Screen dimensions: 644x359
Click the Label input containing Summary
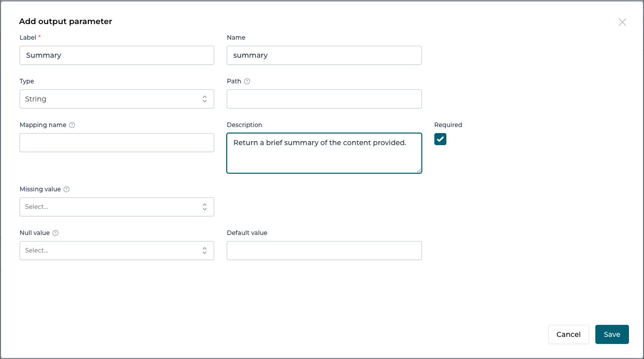(116, 55)
